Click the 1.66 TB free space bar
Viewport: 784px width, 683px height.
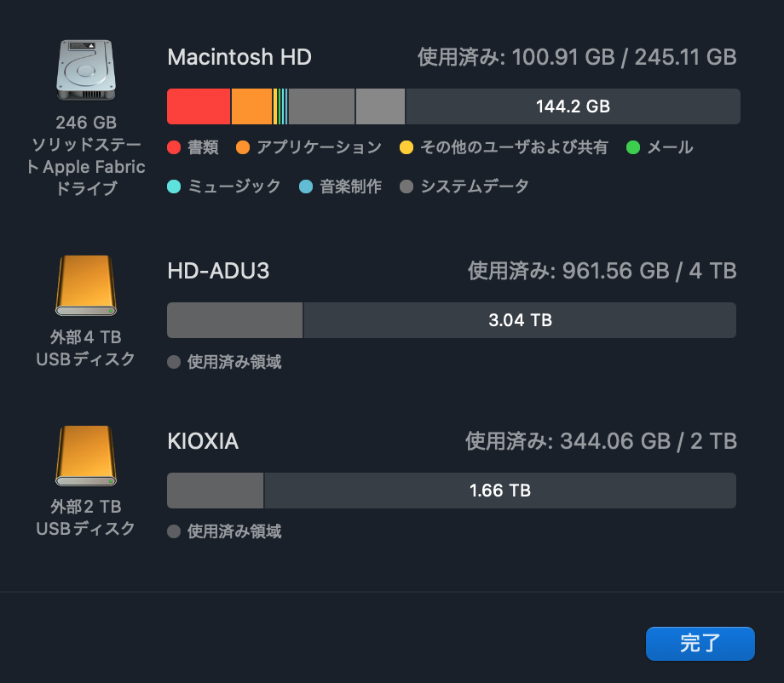click(x=500, y=491)
